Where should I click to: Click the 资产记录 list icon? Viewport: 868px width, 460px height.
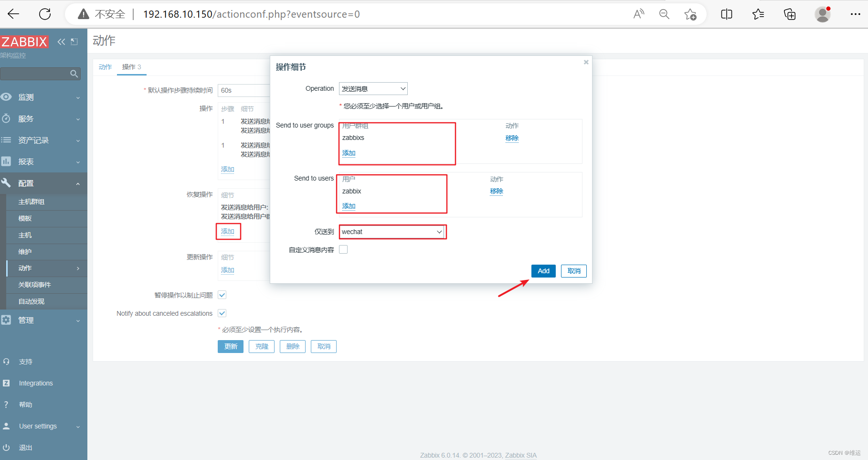(6, 140)
